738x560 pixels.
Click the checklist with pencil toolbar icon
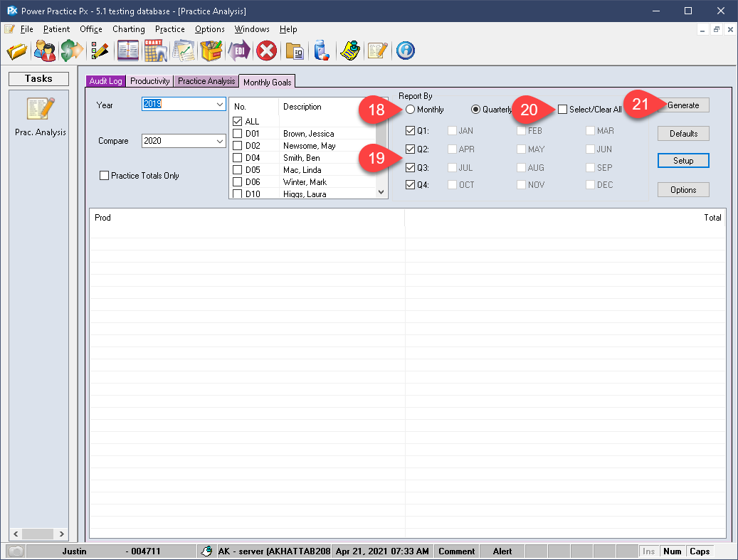point(100,51)
